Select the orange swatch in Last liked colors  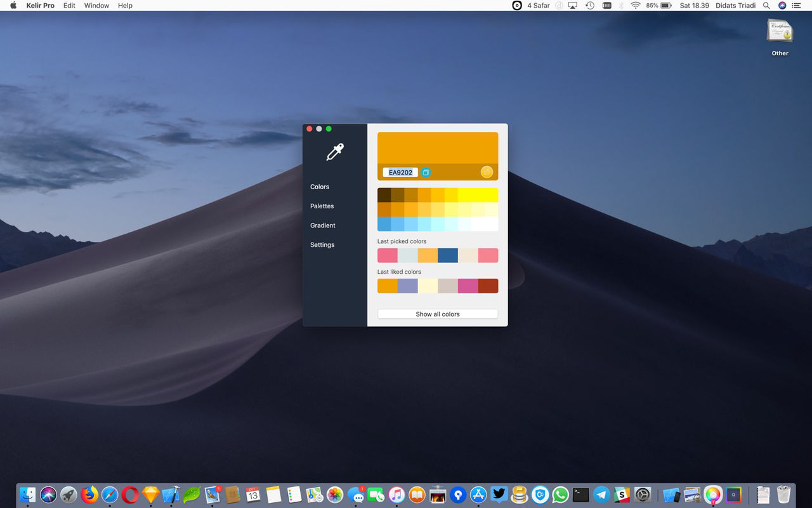coord(388,286)
